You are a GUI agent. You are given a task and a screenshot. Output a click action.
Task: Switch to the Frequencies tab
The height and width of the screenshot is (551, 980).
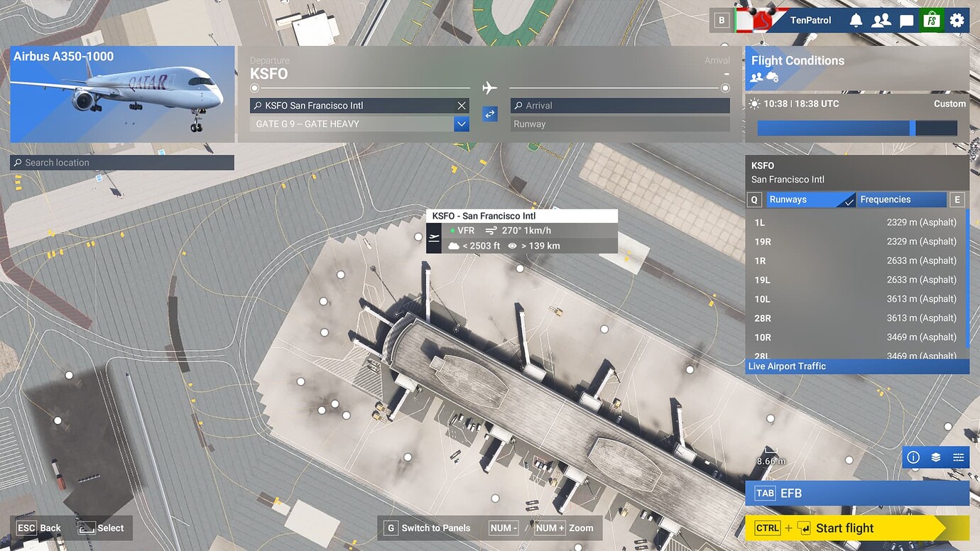tap(901, 200)
